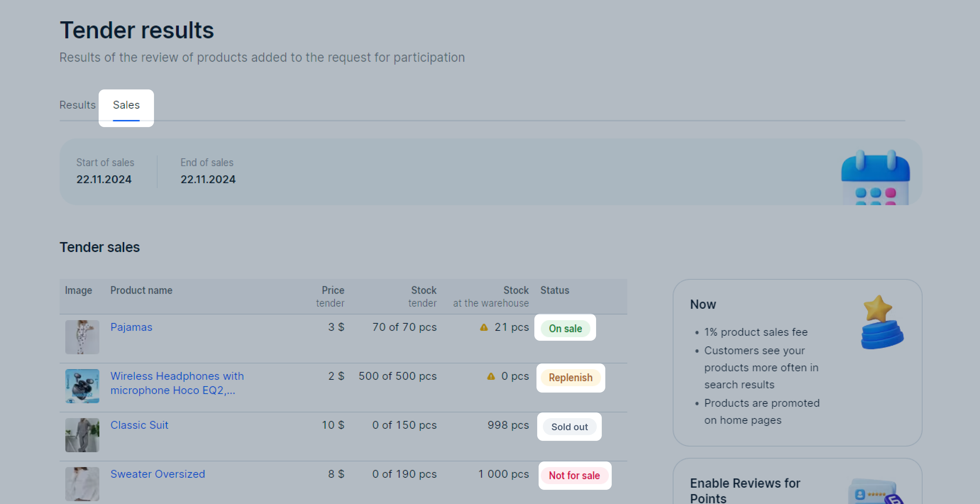Click the Classic Suit product thumbnail
Image resolution: width=980 pixels, height=504 pixels.
pyautogui.click(x=82, y=435)
